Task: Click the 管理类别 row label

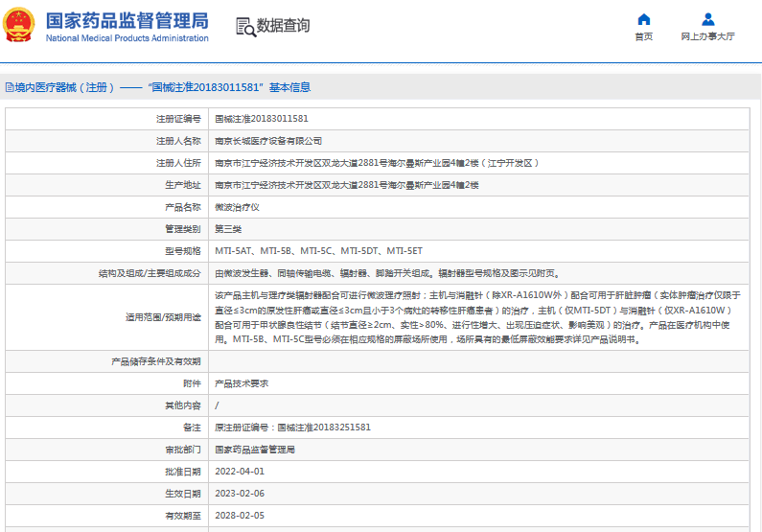Action: [x=183, y=229]
